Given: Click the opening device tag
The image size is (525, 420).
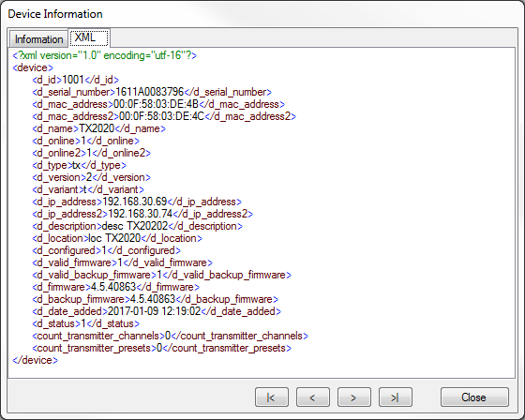Looking at the screenshot, I should point(33,67).
